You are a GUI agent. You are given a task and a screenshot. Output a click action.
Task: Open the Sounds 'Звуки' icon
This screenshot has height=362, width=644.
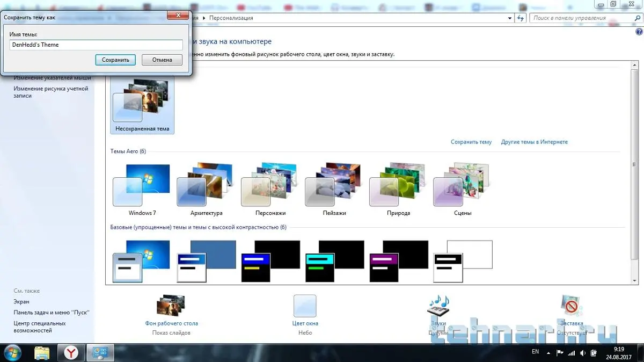(x=438, y=307)
